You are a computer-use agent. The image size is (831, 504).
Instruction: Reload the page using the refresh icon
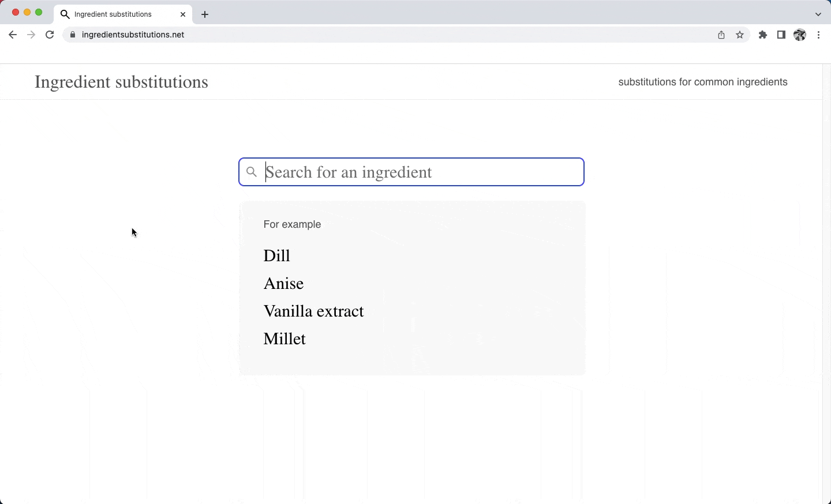[50, 35]
